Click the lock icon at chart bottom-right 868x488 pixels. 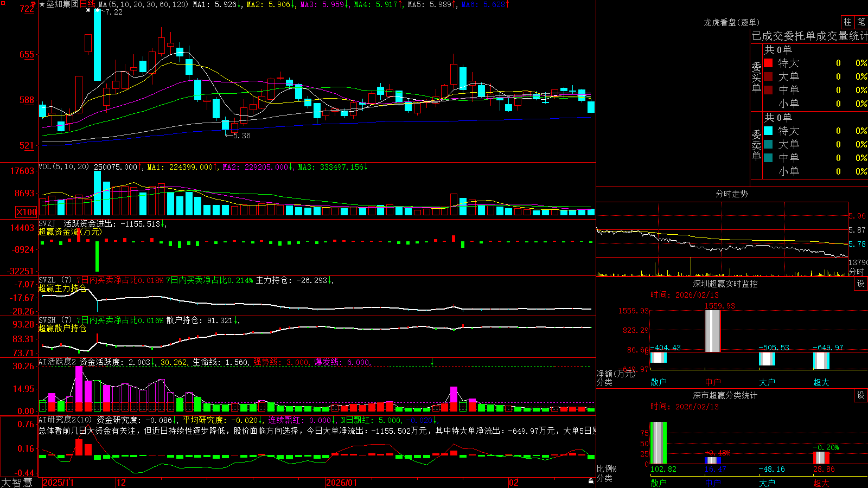(x=591, y=481)
